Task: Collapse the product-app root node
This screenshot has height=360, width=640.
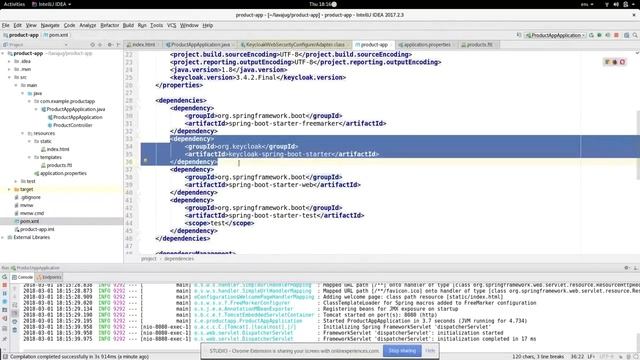Action: click(x=3, y=53)
